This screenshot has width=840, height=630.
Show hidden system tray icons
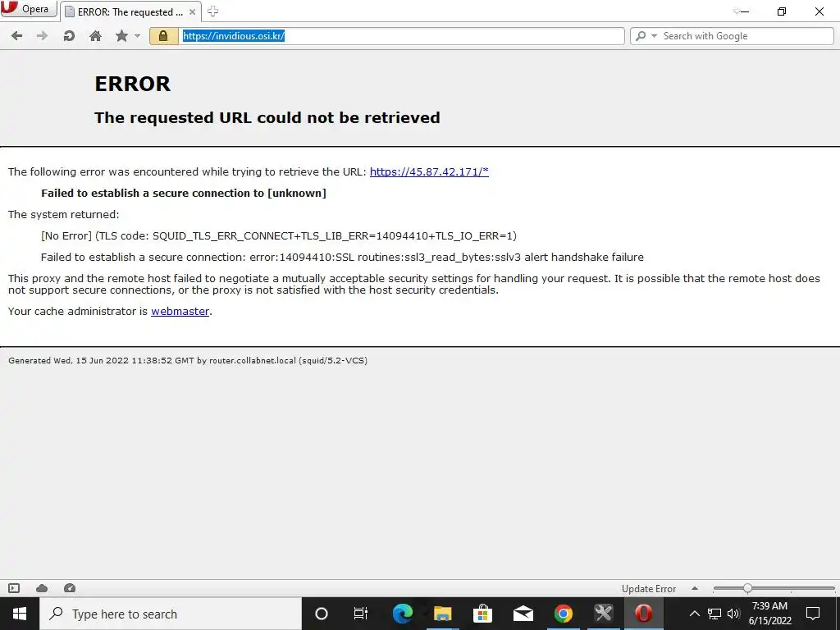pyautogui.click(x=694, y=614)
